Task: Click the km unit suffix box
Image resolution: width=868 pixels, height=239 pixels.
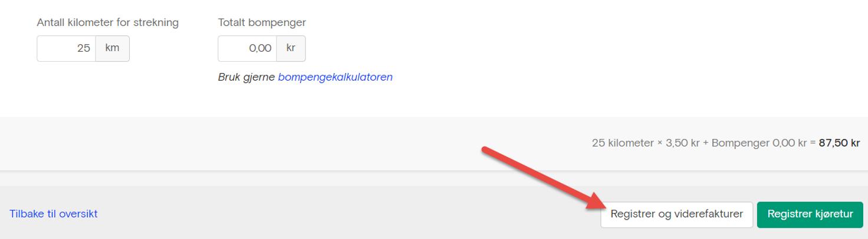Action: pos(112,48)
